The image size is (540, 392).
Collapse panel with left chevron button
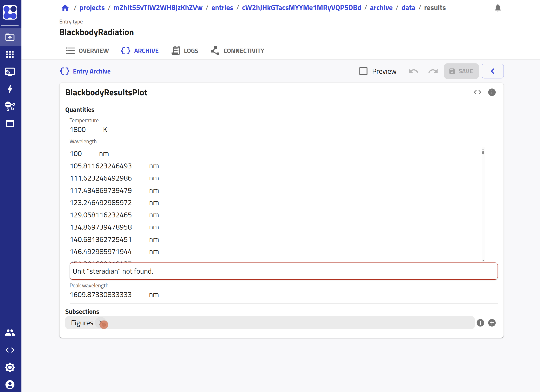coord(493,71)
